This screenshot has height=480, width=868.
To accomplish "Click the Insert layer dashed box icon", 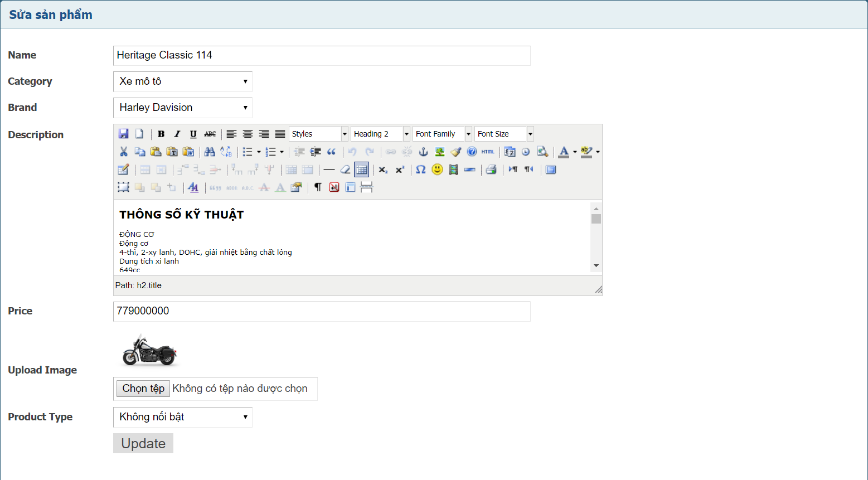I will click(x=124, y=187).
